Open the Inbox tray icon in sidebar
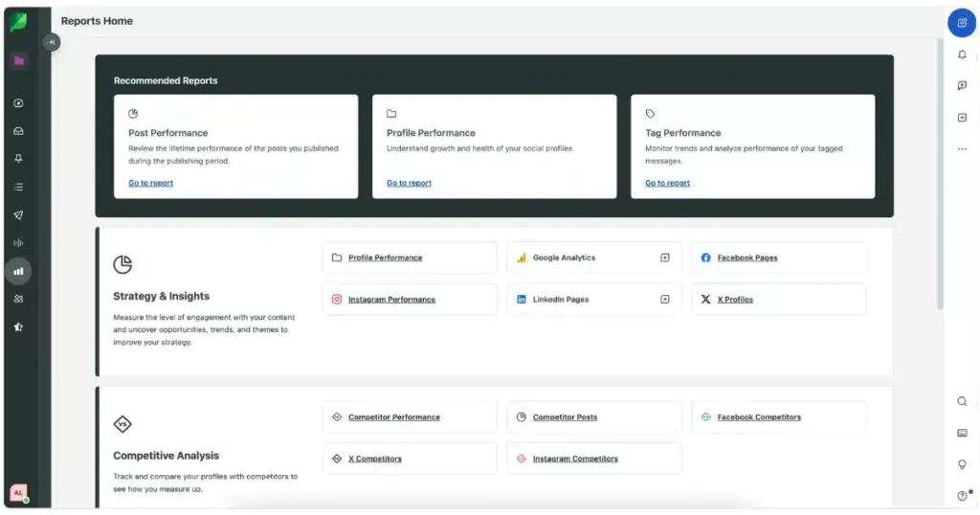980x515 pixels. (18, 131)
